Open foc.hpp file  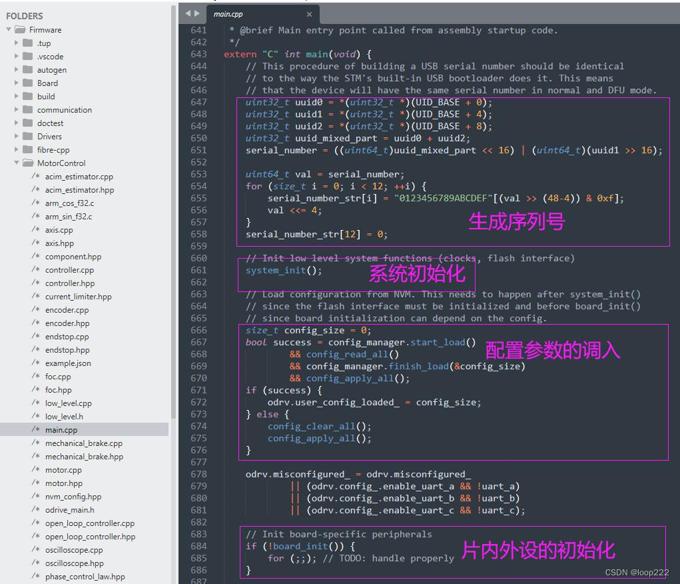point(58,390)
